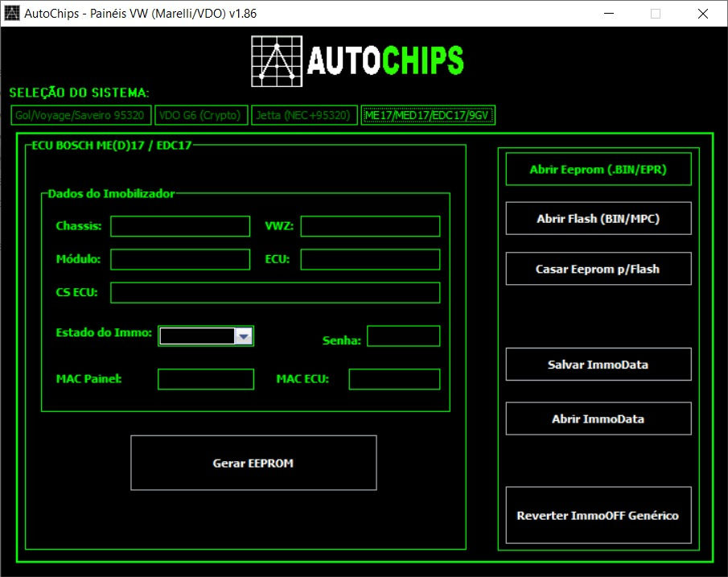728x577 pixels.
Task: Select the Gol/Voyage/Saveiro 95320 system tab
Action: click(80, 115)
